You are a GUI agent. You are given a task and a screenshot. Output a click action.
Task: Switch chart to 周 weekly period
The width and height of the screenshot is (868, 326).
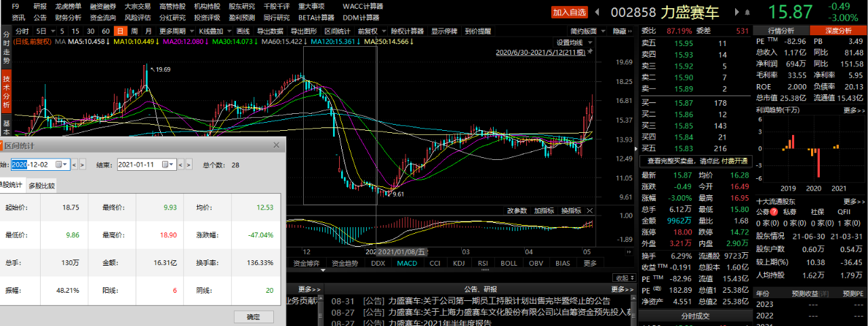click(134, 31)
